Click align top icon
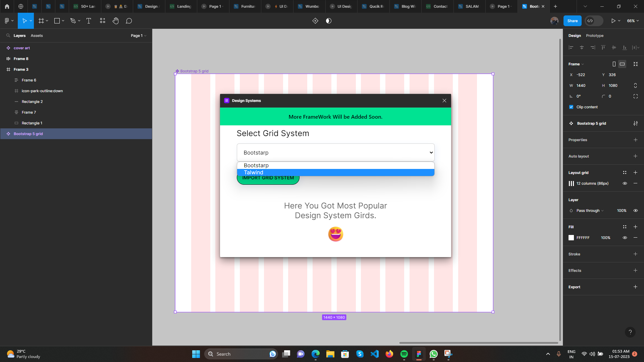 603,48
